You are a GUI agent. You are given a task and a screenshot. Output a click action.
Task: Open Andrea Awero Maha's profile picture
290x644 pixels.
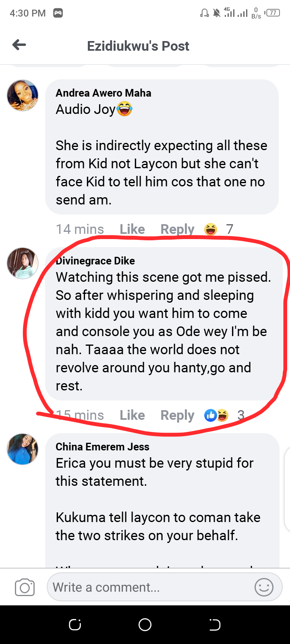23,95
